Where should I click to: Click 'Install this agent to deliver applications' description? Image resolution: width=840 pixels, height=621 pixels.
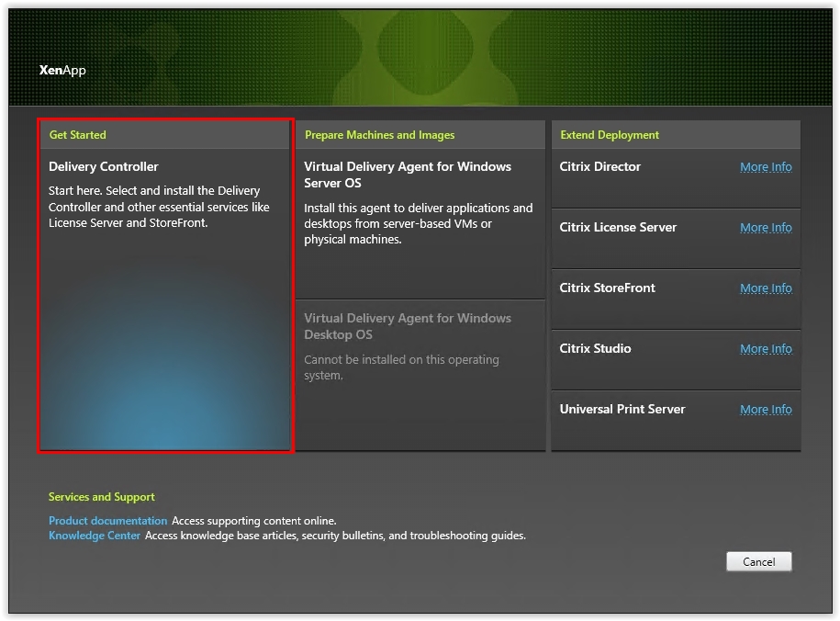point(419,223)
